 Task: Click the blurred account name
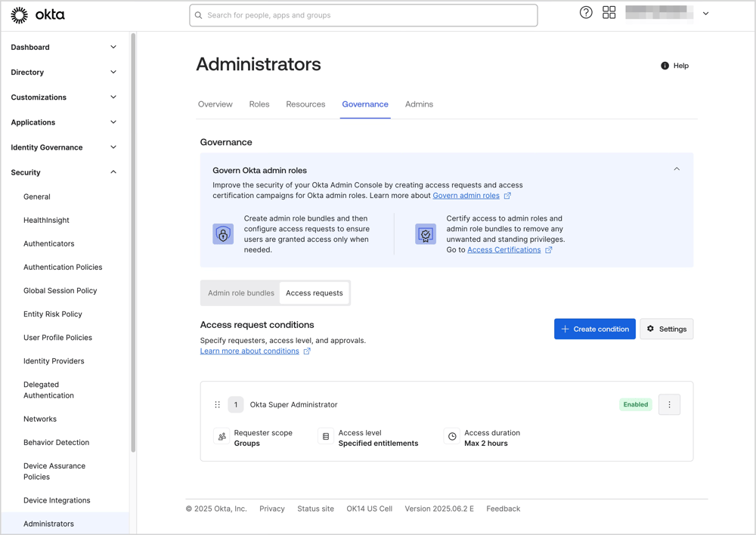[659, 13]
